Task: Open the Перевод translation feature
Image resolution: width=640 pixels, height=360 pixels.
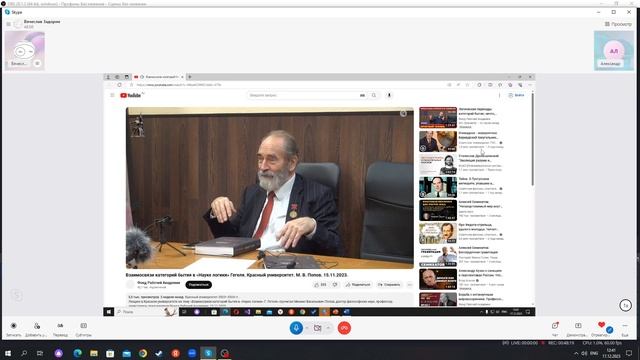Action: (x=60, y=329)
